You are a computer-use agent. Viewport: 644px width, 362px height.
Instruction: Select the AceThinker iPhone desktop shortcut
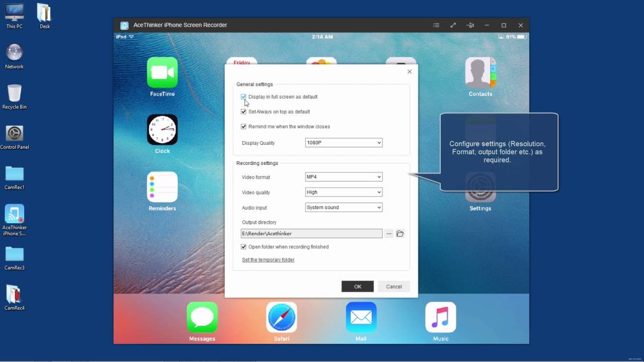coord(14,220)
